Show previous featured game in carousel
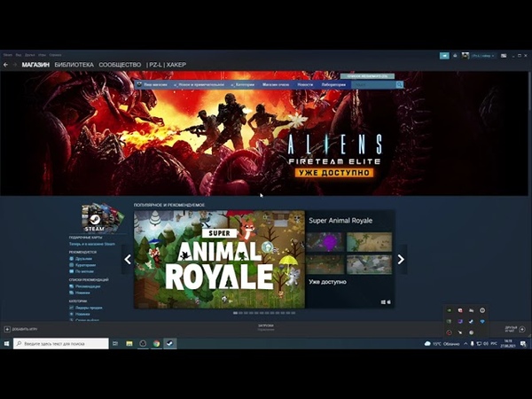This screenshot has width=532, height=399. 128,260
